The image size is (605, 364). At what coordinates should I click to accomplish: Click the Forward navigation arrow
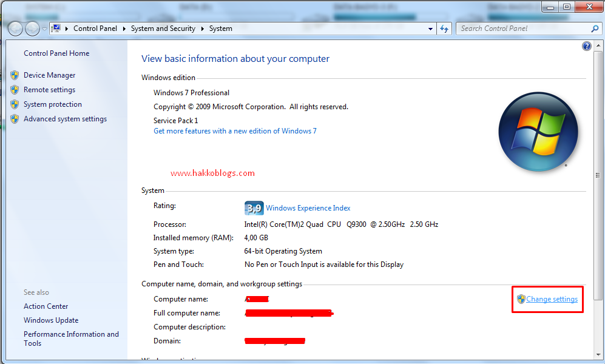(x=32, y=28)
